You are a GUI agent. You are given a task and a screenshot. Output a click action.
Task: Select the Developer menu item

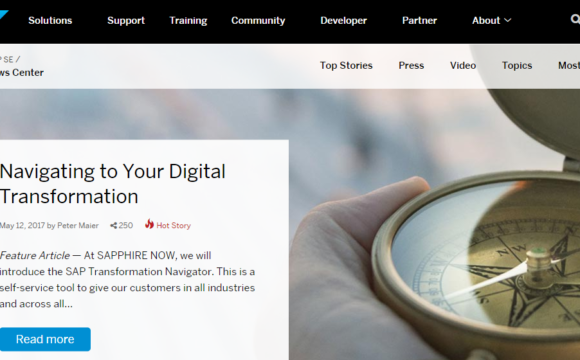pos(344,20)
